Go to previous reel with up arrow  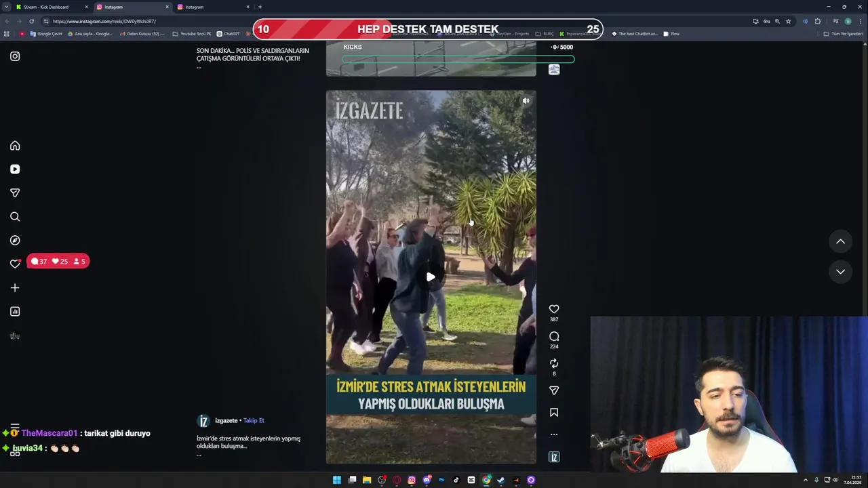coord(840,241)
